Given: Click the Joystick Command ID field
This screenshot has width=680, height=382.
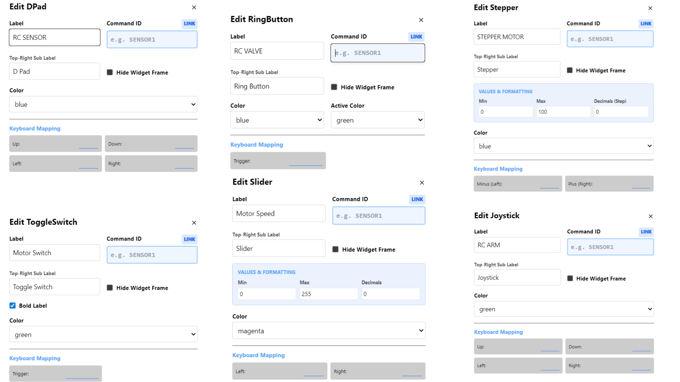Looking at the screenshot, I should (x=611, y=247).
